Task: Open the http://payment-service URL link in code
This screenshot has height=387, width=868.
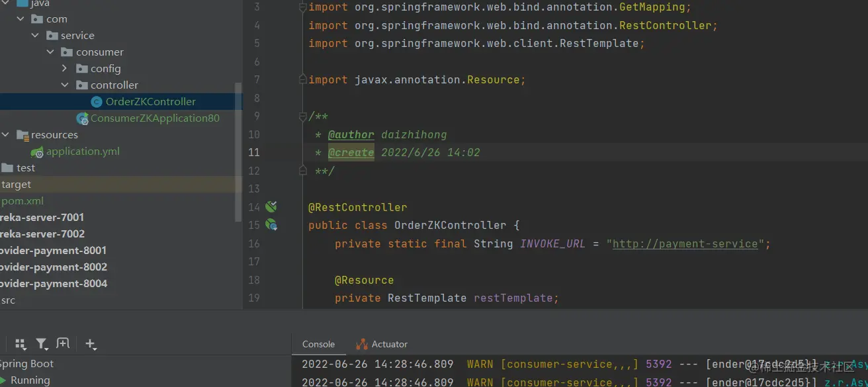Action: [x=685, y=243]
